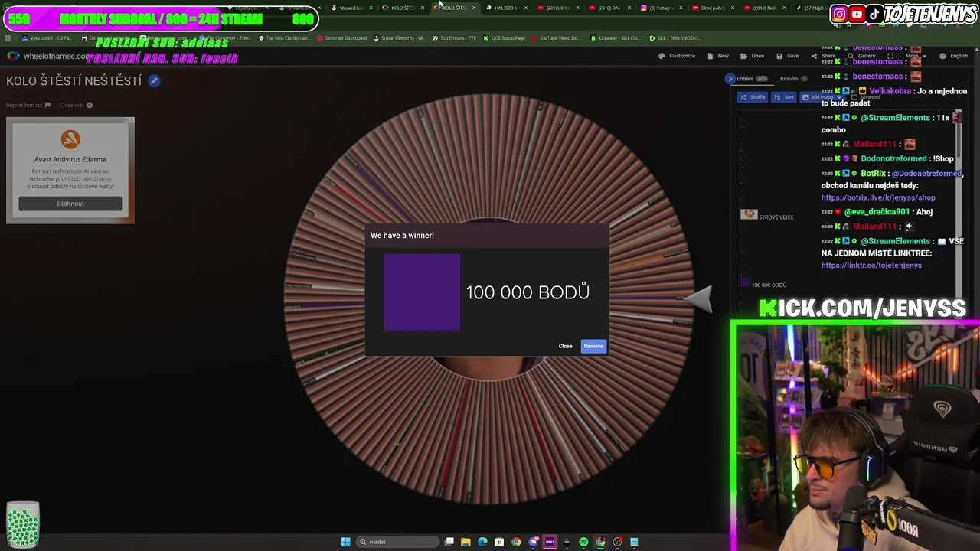The image size is (980, 551).
Task: Open the botrix.live shop link in chat
Action: click(878, 197)
